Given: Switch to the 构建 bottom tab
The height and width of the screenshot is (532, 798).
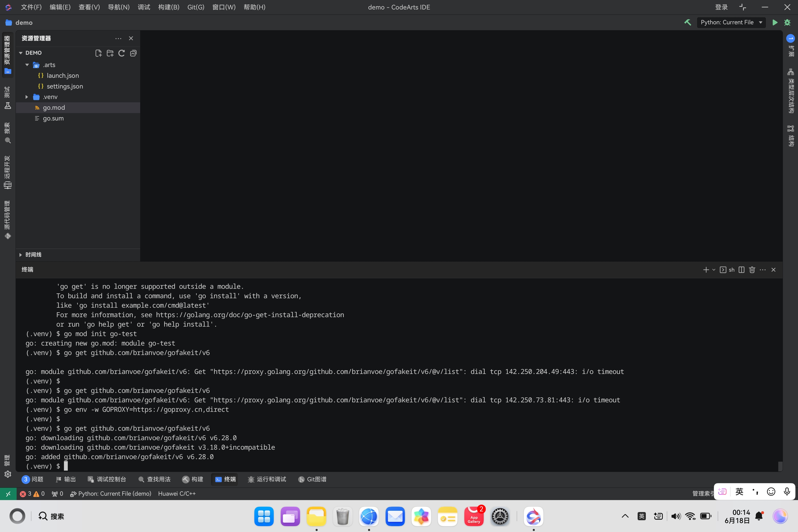Looking at the screenshot, I should pyautogui.click(x=193, y=479).
